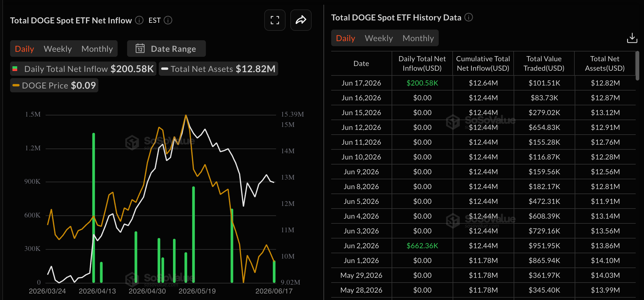Click the tallest green inflow bar
Screen dimensions: 644x300
pyautogui.click(x=94, y=208)
